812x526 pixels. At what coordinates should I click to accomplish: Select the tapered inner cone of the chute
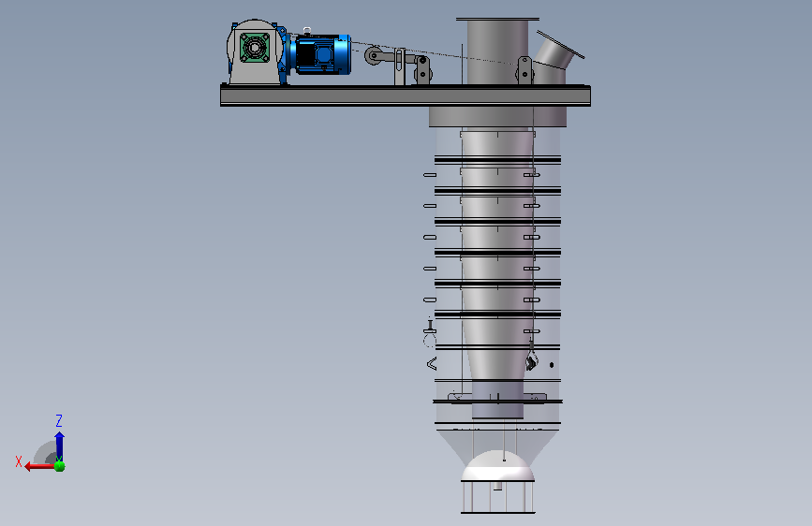click(x=496, y=254)
